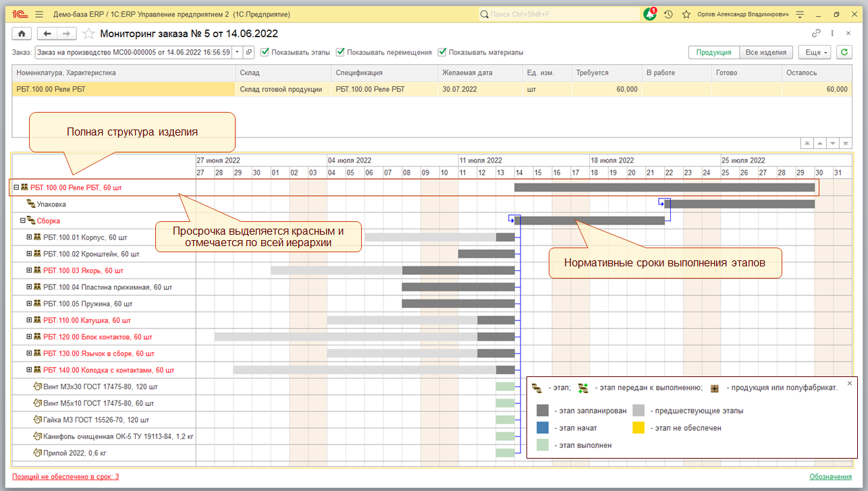The height and width of the screenshot is (491, 868).
Task: Switch to Все изделия view
Action: tap(766, 52)
